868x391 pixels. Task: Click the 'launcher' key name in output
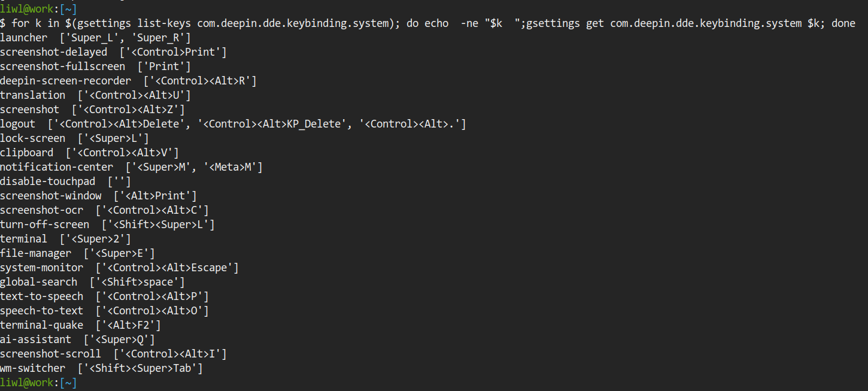[24, 38]
